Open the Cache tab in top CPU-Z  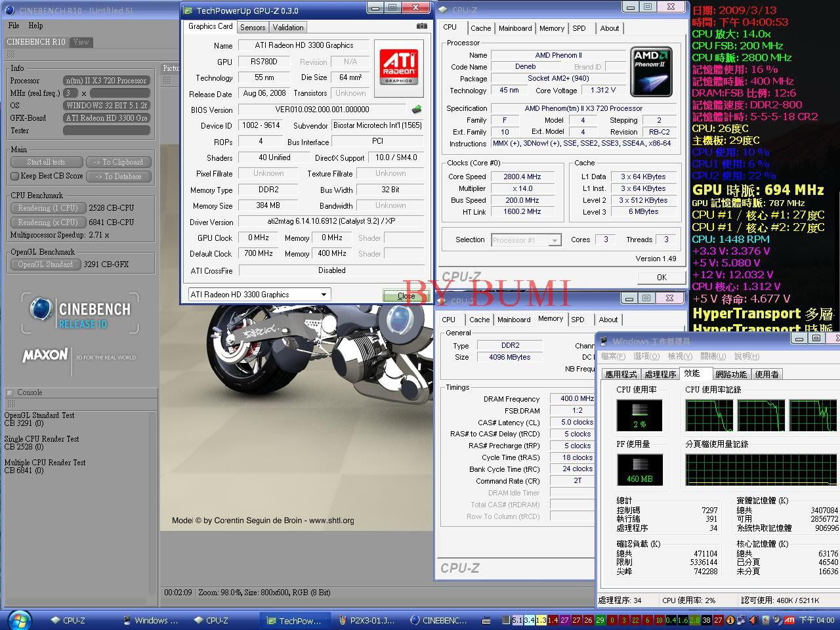coord(480,28)
